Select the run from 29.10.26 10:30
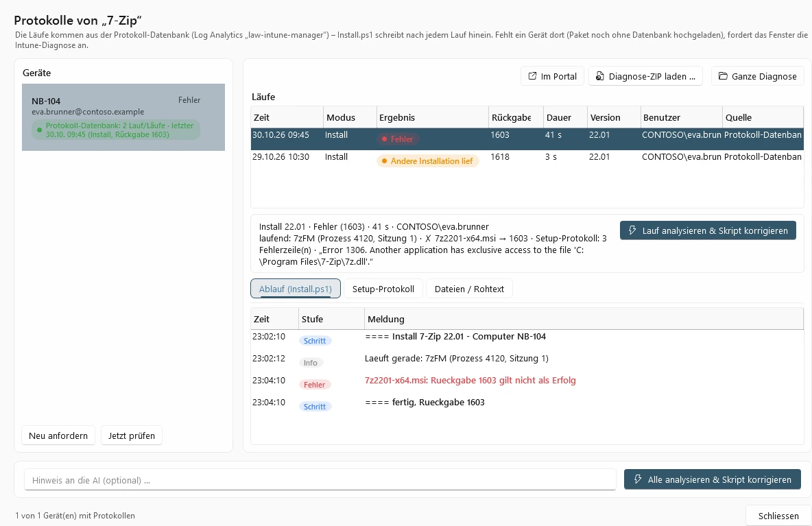The width and height of the screenshot is (812, 526). tap(527, 160)
